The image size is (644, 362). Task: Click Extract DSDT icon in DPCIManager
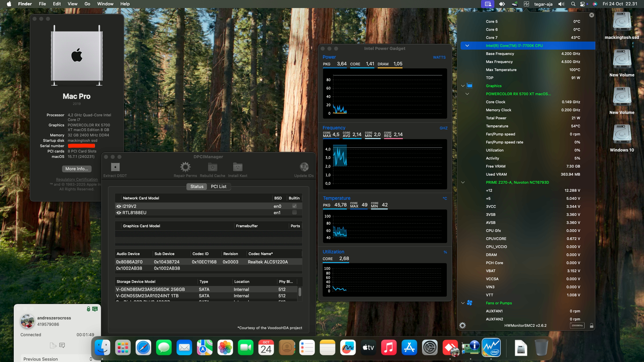click(115, 167)
